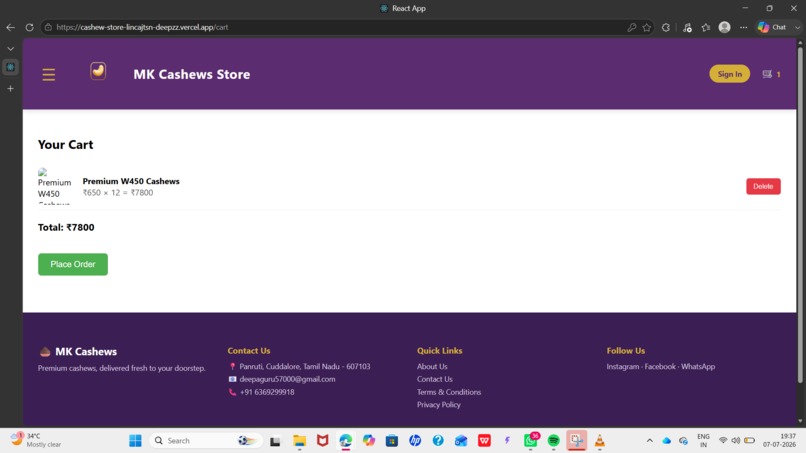
Task: Click the email deepaguru57000@gmail.com
Action: coord(287,379)
